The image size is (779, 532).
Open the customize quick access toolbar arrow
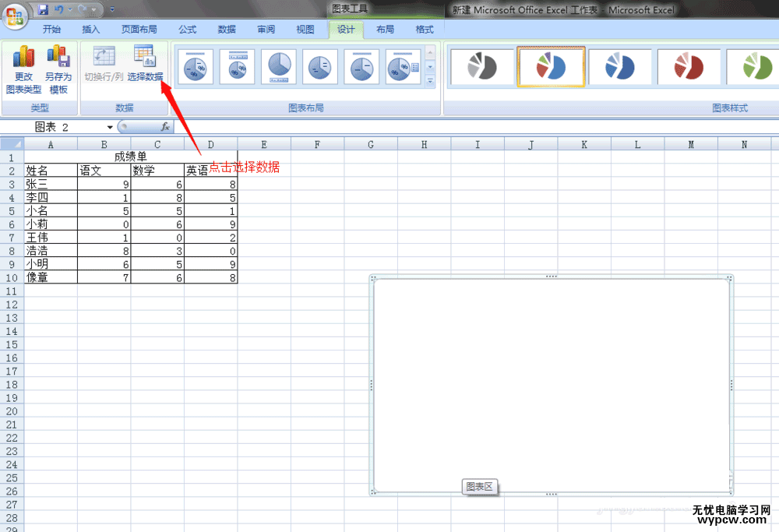112,9
